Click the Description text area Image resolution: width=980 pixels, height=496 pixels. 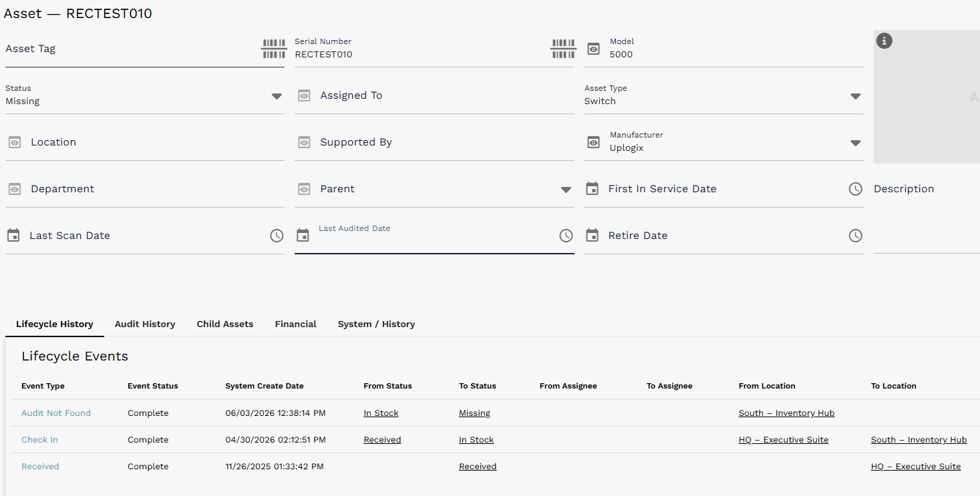coord(927,212)
